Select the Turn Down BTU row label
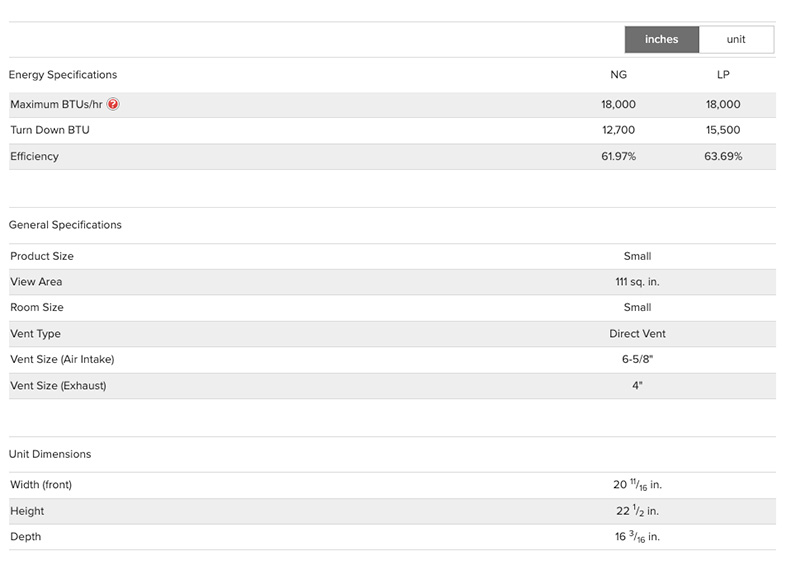 50,130
